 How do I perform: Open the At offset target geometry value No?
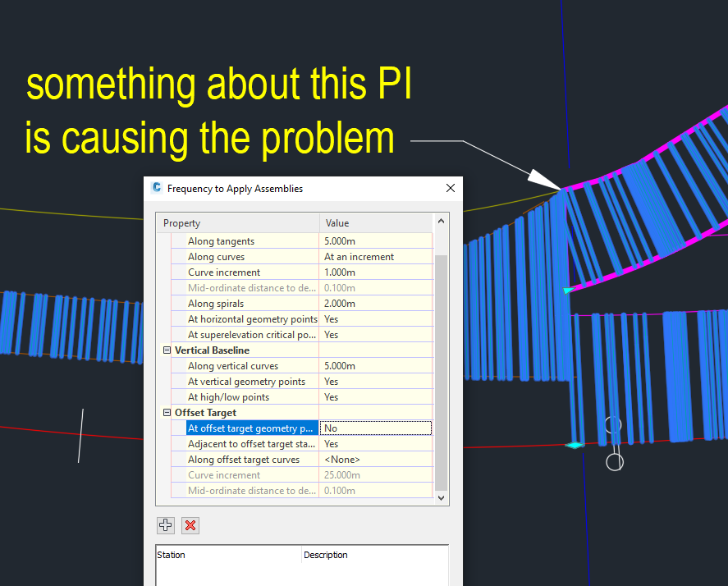(x=376, y=428)
